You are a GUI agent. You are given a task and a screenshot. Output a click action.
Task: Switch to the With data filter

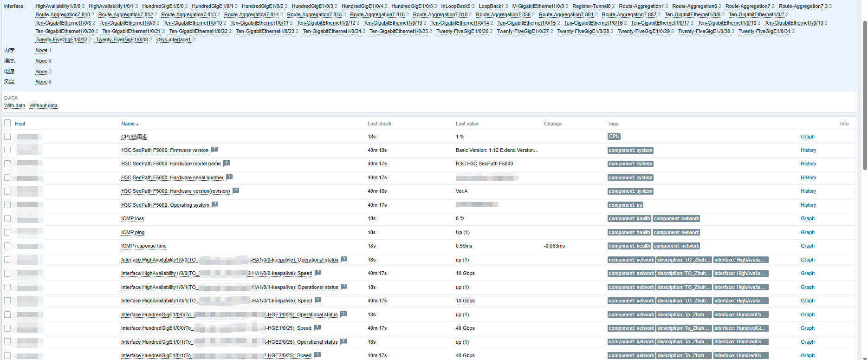(x=15, y=105)
